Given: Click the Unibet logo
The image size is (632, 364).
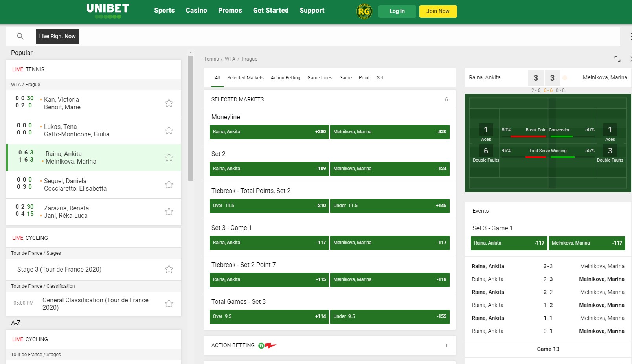Looking at the screenshot, I should 108,11.
